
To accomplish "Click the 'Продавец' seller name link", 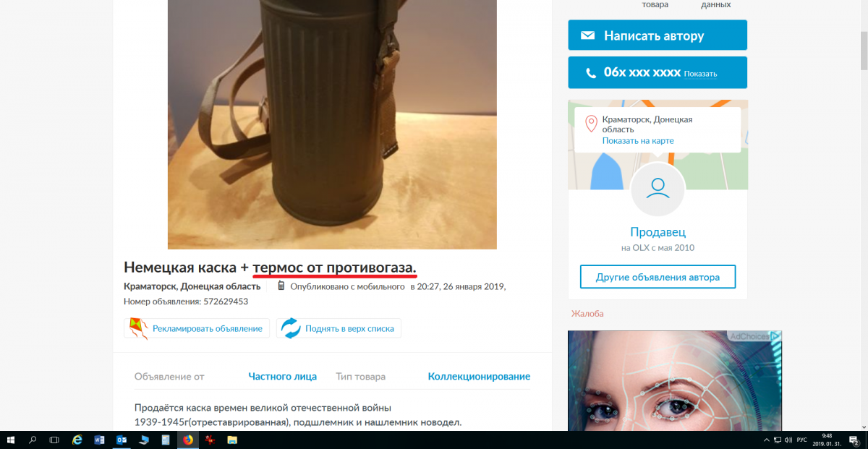I will [x=658, y=232].
